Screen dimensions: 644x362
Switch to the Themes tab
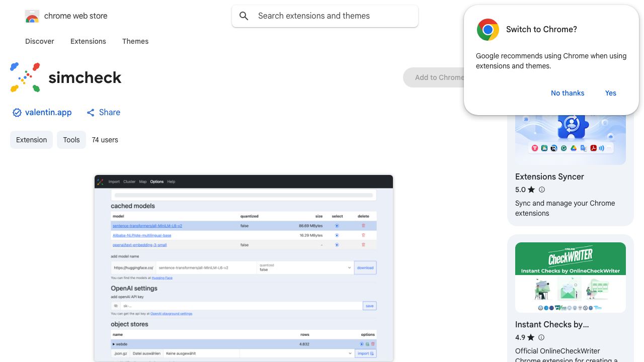(x=135, y=41)
